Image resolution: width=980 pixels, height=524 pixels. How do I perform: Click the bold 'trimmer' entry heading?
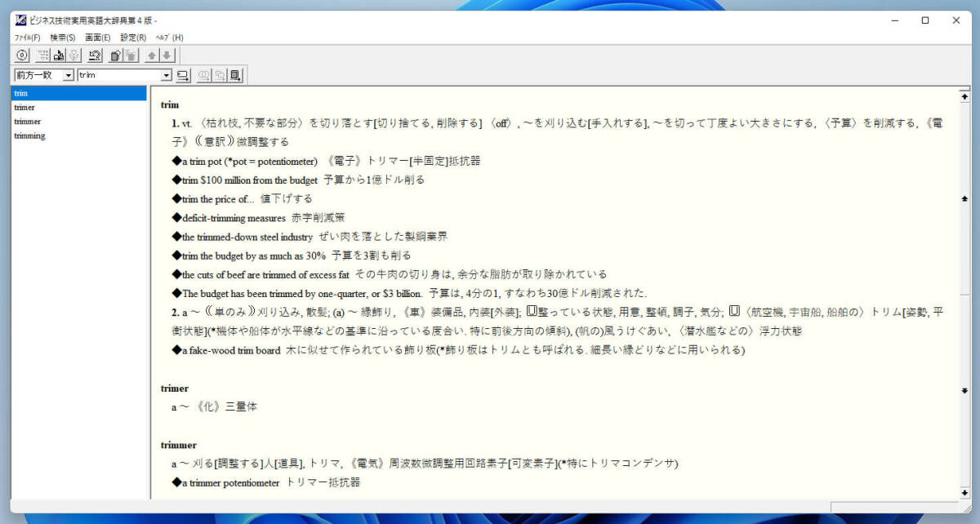point(178,445)
